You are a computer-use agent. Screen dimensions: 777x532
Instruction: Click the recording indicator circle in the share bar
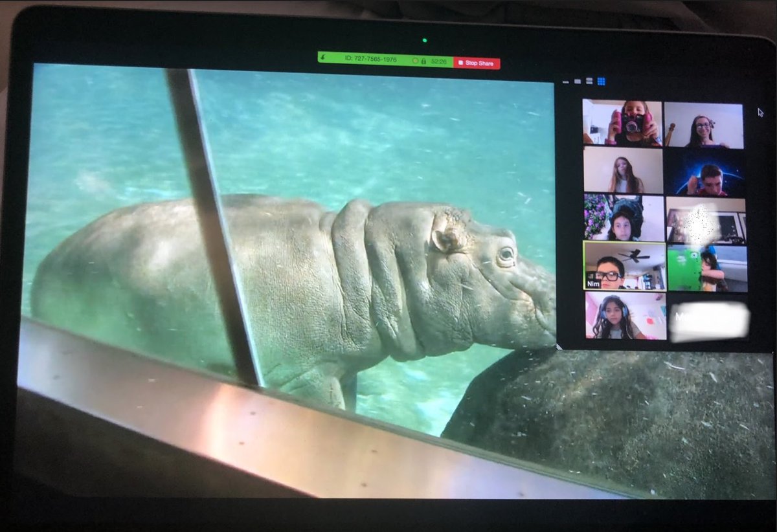(x=416, y=60)
